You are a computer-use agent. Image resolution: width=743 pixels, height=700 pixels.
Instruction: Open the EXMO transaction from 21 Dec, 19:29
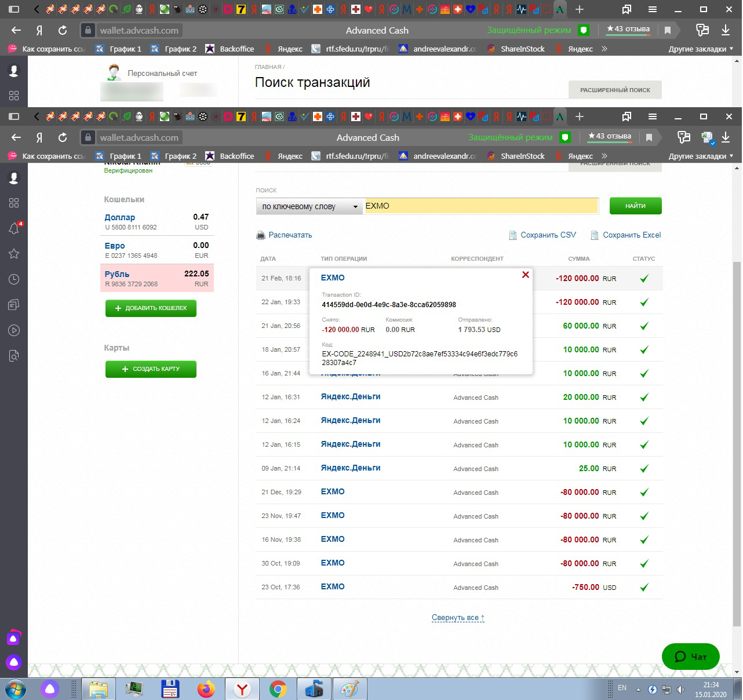click(333, 491)
